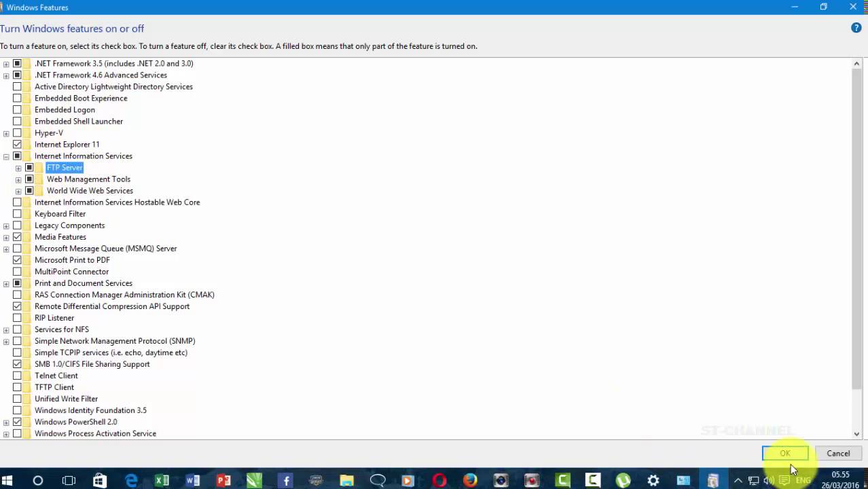Show hidden system tray icons
Viewport: 868px width, 489px height.
(738, 480)
